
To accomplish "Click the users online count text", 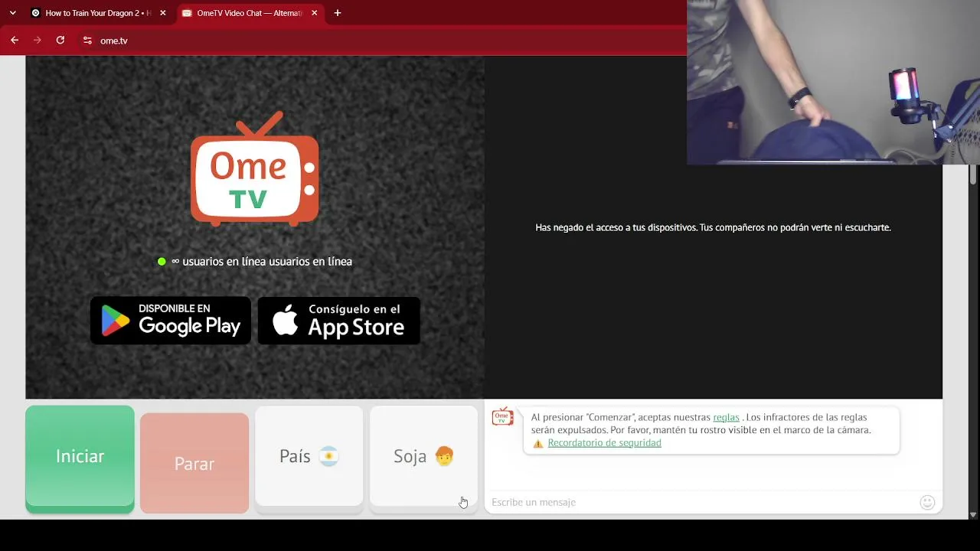I will click(262, 262).
